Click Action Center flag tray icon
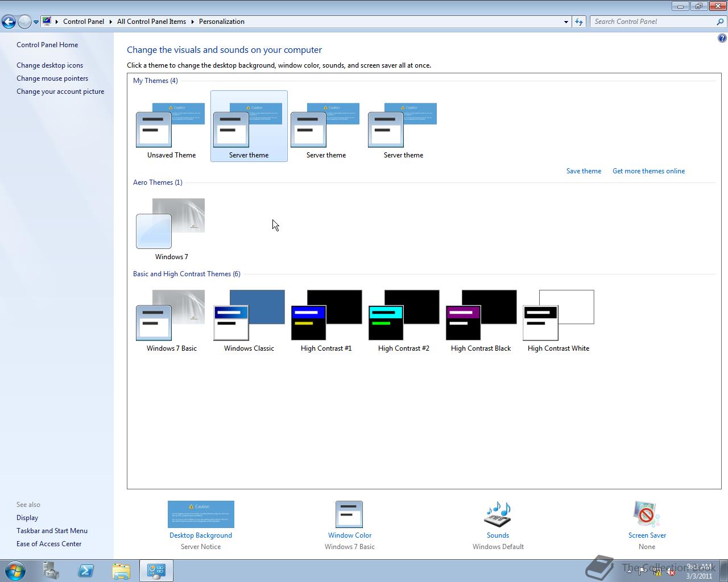The height and width of the screenshot is (582, 728). (x=643, y=571)
